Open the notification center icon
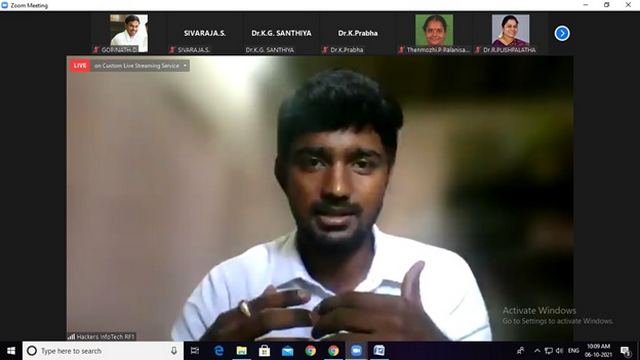This screenshot has height=360, width=640. tap(625, 351)
